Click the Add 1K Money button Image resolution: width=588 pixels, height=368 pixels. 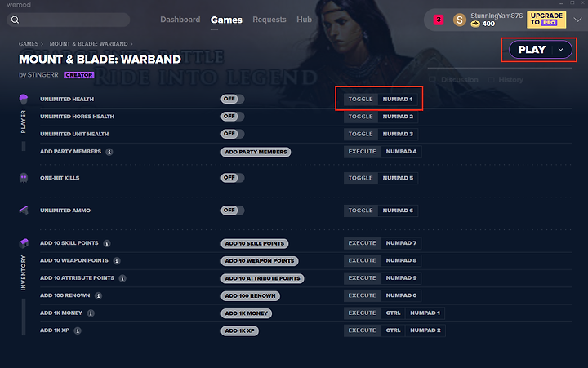click(246, 313)
